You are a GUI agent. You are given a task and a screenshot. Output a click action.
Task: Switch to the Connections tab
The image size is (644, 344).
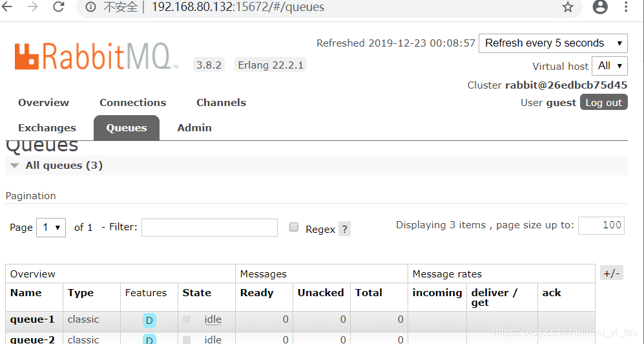(132, 102)
